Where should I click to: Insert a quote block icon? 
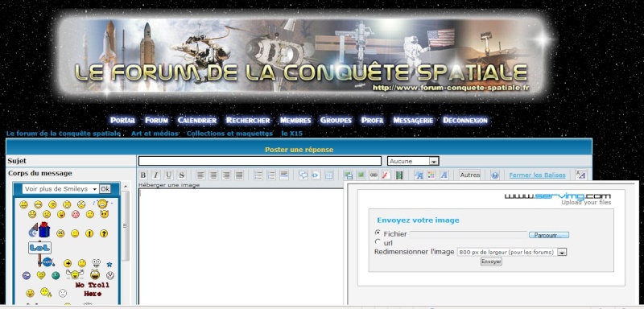pyautogui.click(x=303, y=175)
